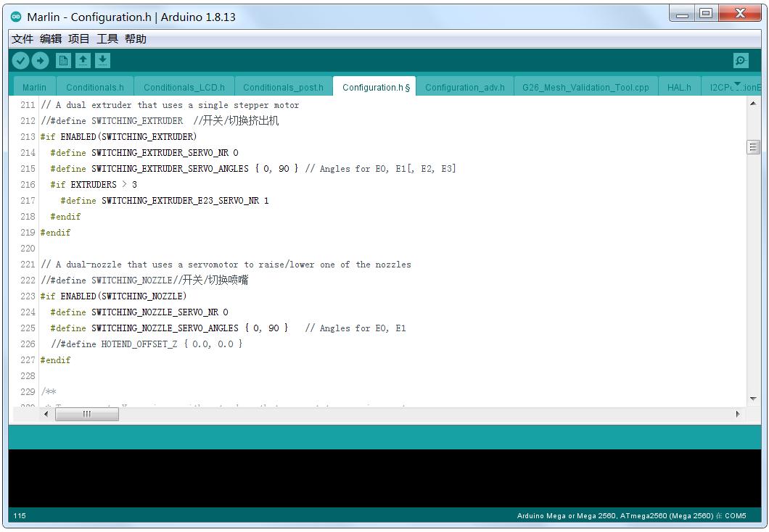
Task: Switch to G26_Mesh_Validation_Tool.cpp tab
Action: point(585,88)
